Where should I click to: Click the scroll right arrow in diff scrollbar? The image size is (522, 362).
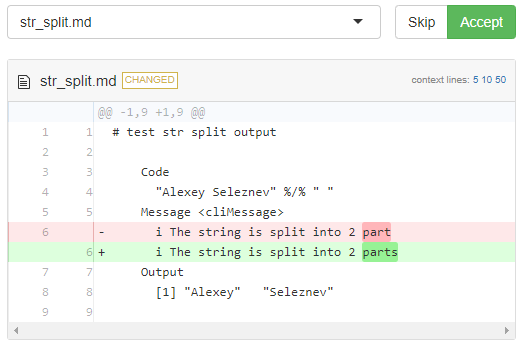[507, 330]
